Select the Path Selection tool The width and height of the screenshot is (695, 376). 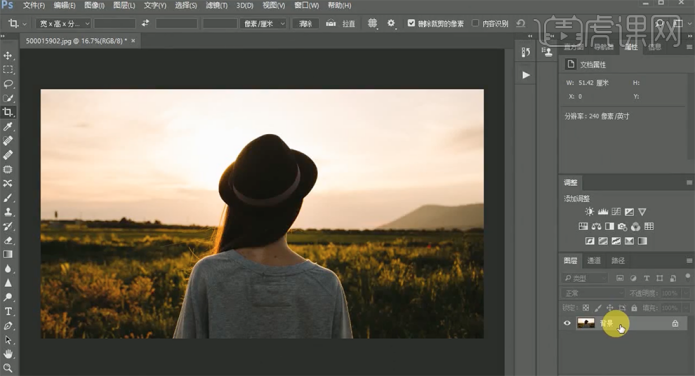coord(8,340)
